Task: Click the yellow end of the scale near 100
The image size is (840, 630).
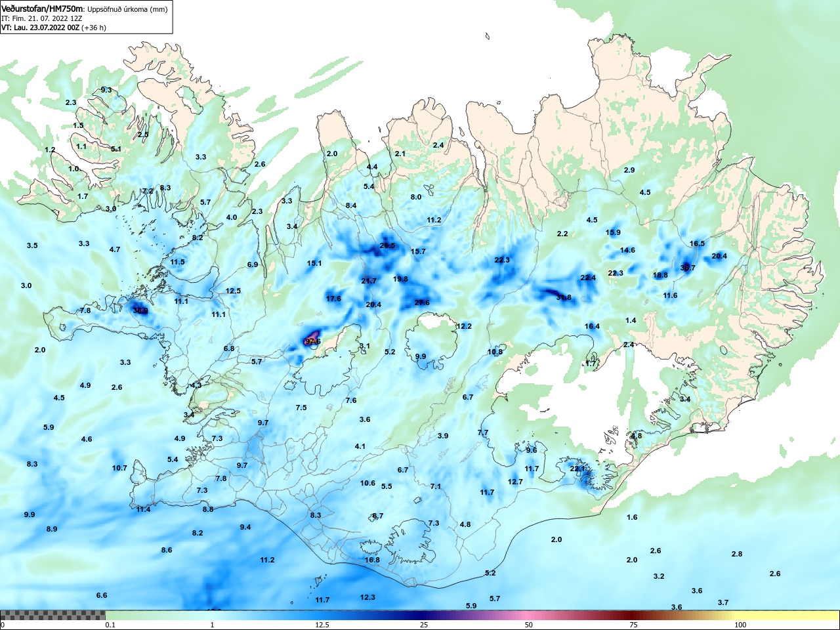Action: click(787, 616)
